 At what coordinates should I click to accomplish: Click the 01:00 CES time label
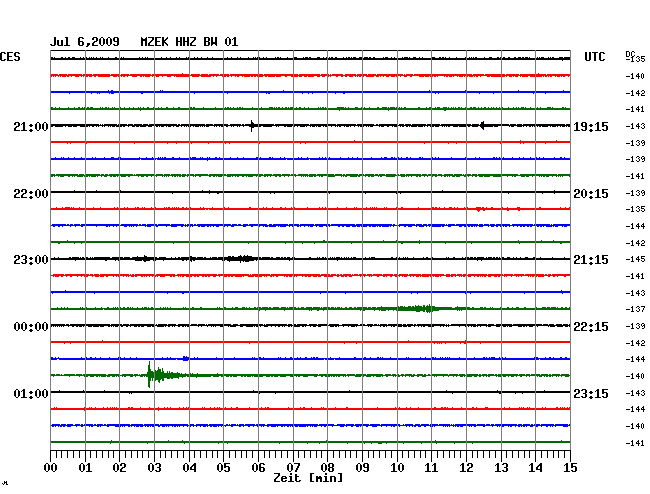[31, 394]
